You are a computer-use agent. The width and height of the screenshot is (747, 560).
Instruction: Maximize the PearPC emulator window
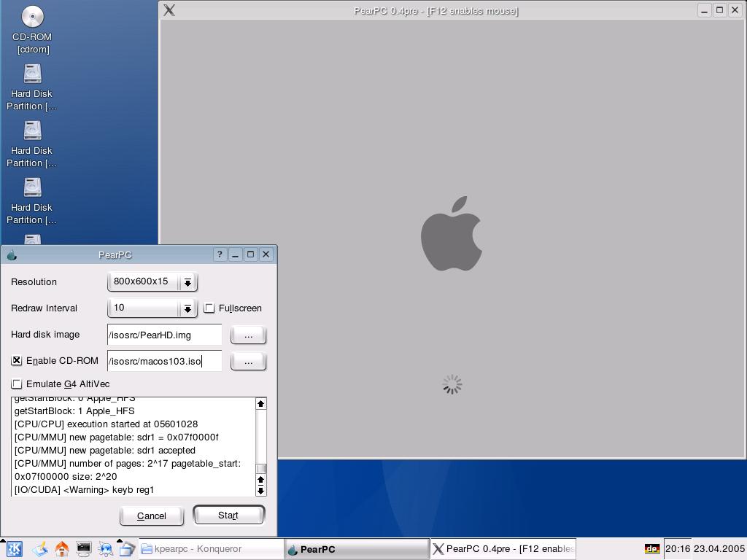[x=720, y=10]
